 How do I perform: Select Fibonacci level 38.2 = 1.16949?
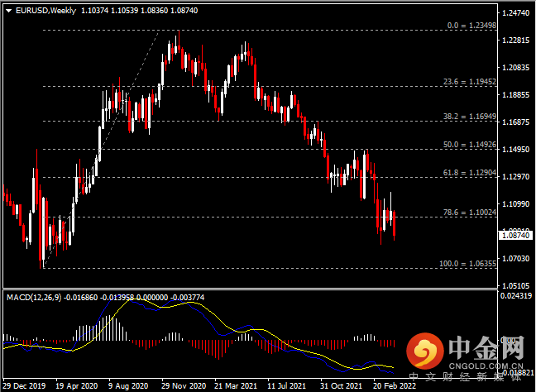470,117
